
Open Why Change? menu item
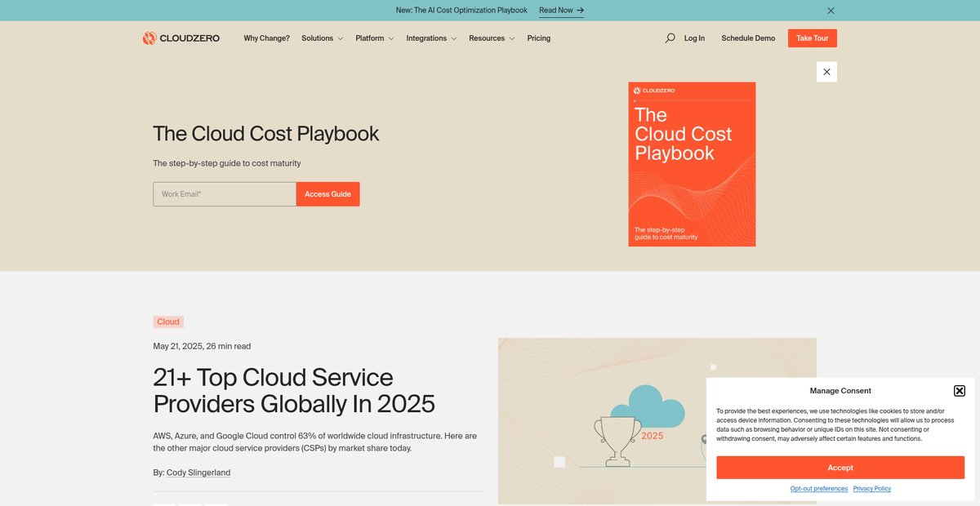pyautogui.click(x=266, y=38)
